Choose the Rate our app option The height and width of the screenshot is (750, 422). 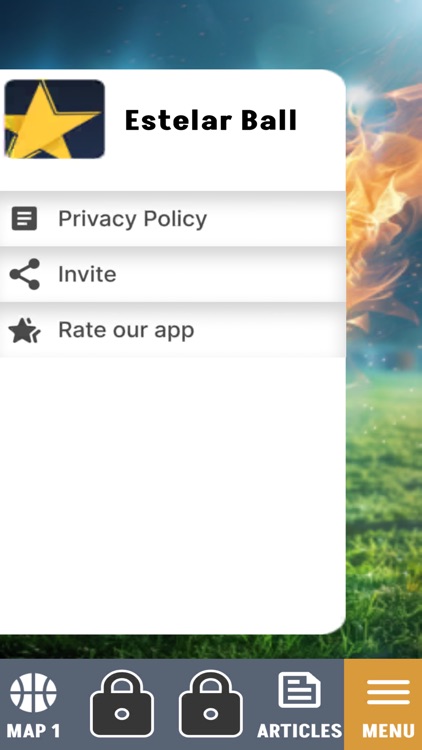pyautogui.click(x=173, y=330)
